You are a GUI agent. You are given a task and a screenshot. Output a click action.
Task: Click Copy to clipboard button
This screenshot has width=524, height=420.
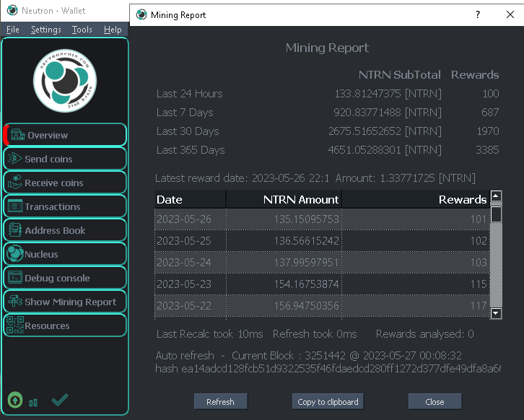328,401
